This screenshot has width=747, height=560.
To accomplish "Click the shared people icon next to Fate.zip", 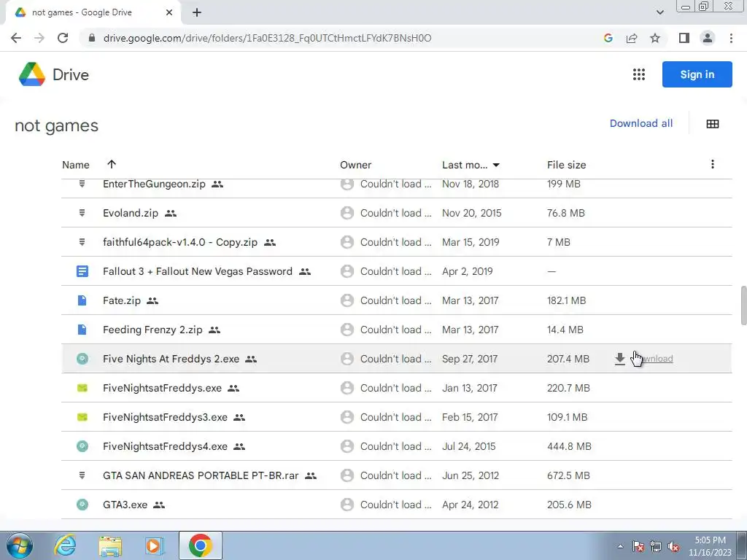I will pos(152,301).
